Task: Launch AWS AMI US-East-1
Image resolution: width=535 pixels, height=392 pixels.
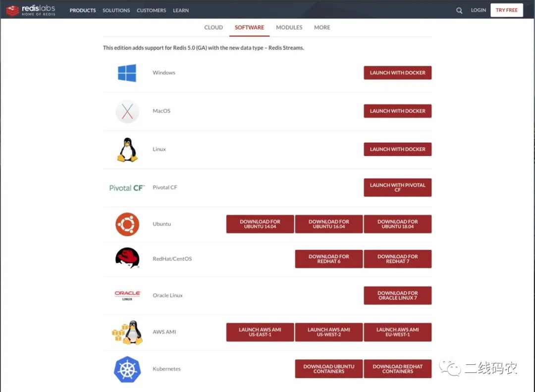Action: pos(260,332)
